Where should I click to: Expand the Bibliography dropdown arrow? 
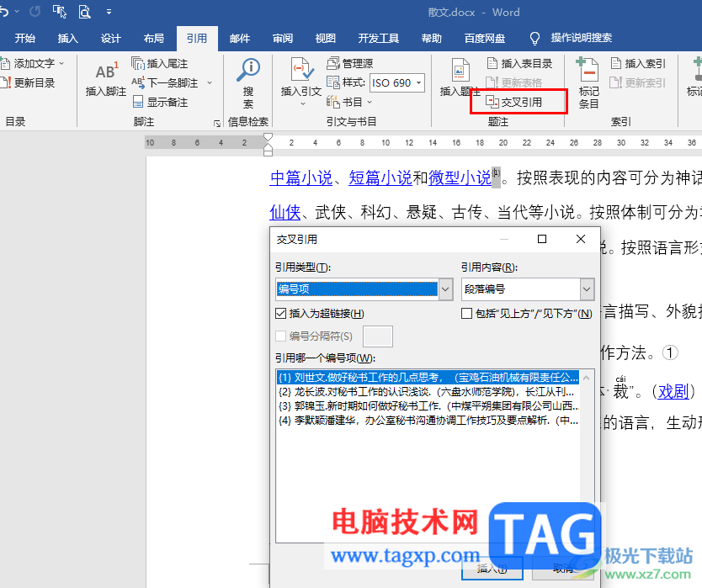point(370,102)
